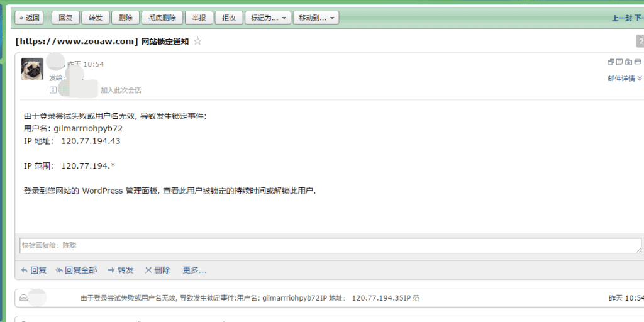
Task: Click the opened-envelope icon on collapsed message
Action: (23, 298)
